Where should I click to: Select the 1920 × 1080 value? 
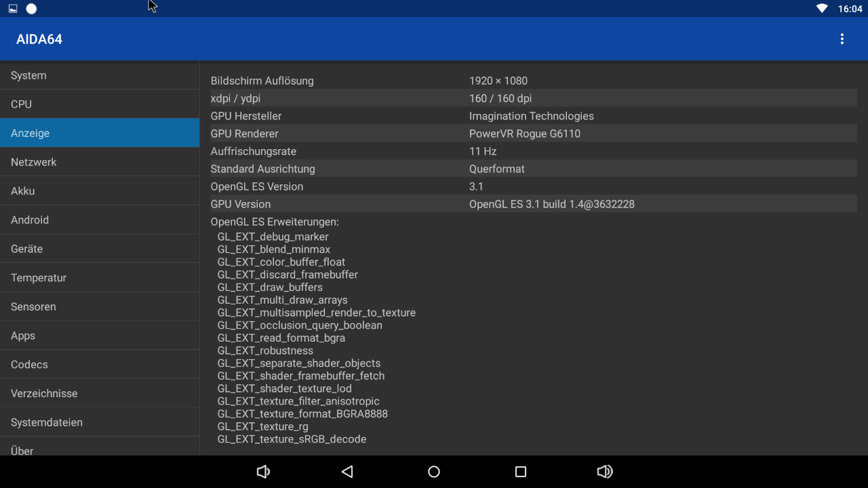[x=498, y=81]
